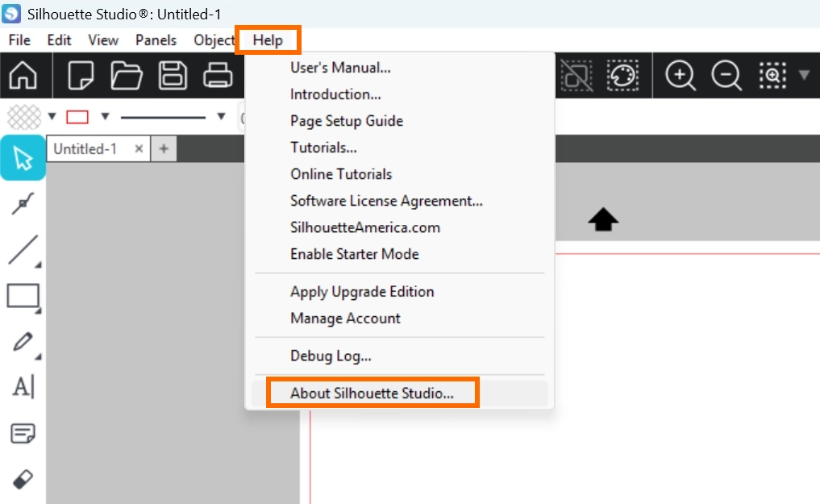820x504 pixels.
Task: Enable Starter Mode from Help menu
Action: coord(355,254)
